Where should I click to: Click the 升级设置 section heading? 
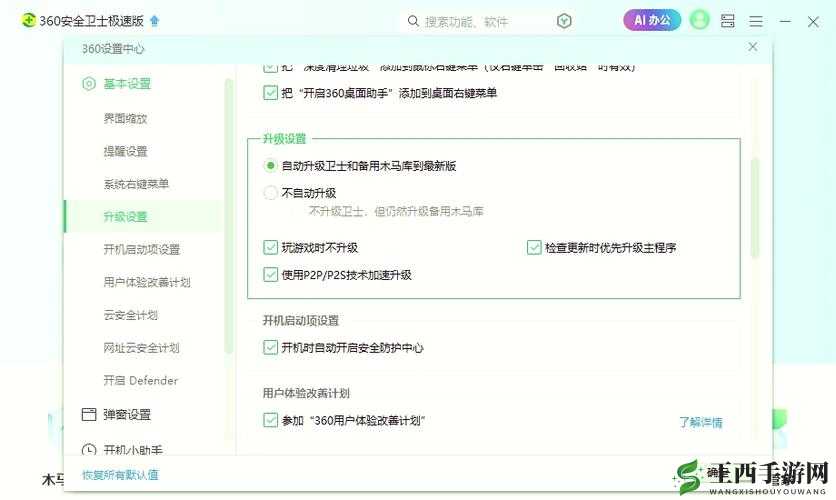coord(284,139)
